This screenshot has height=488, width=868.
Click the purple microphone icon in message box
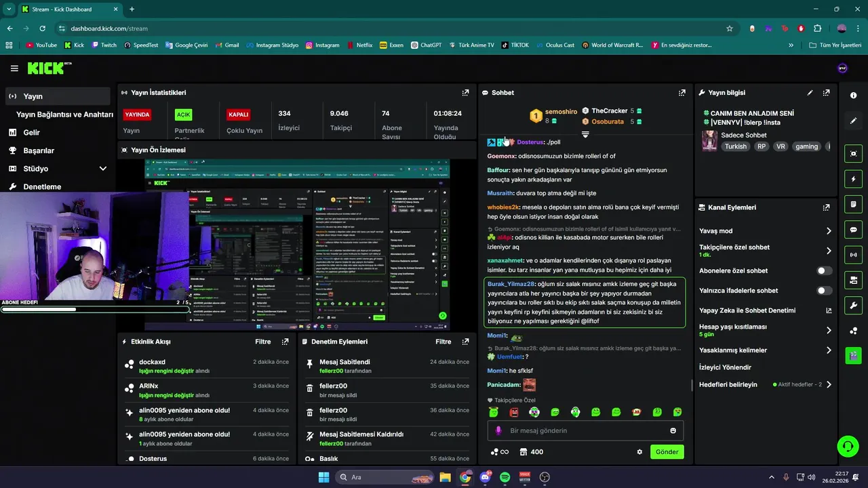498,430
